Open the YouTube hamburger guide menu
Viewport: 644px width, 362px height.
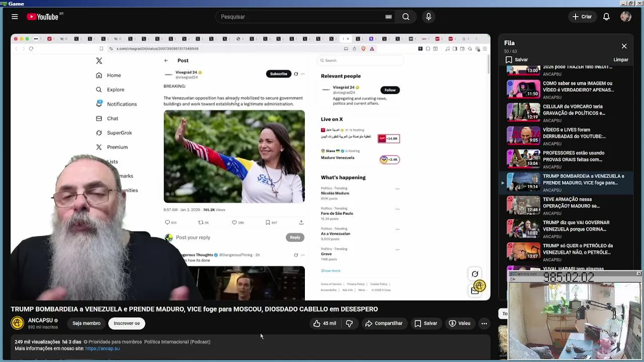pyautogui.click(x=15, y=17)
